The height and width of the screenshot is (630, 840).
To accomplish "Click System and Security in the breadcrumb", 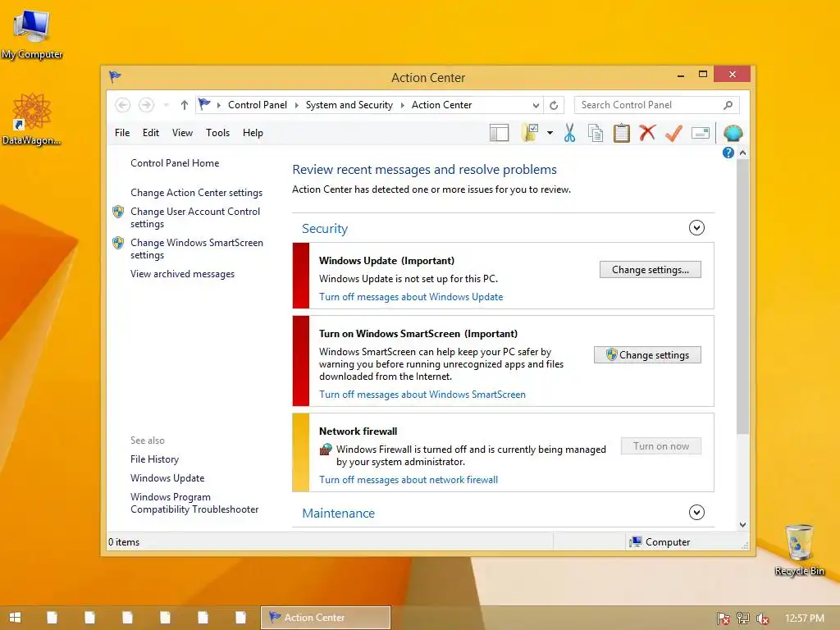I will (x=349, y=105).
